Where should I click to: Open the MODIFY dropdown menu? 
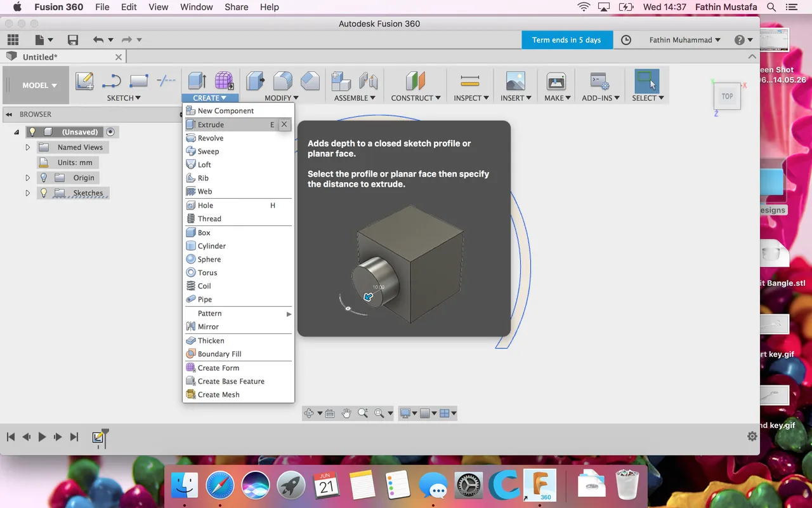282,98
